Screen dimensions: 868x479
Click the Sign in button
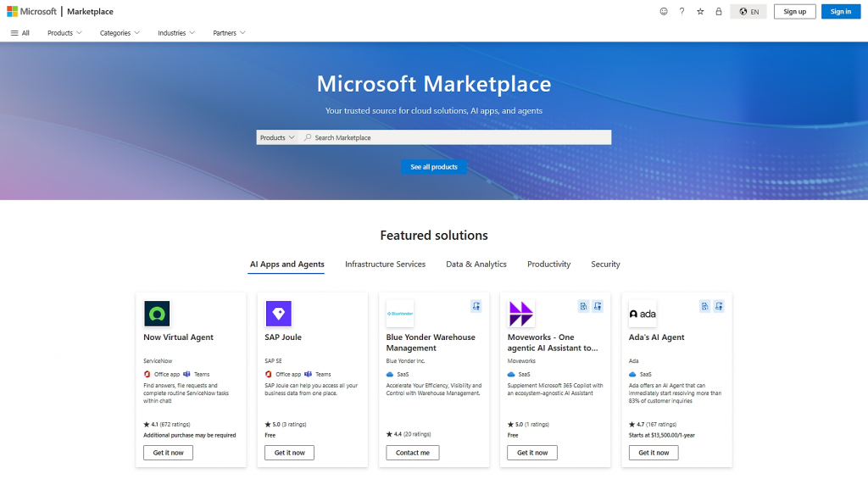(x=840, y=12)
